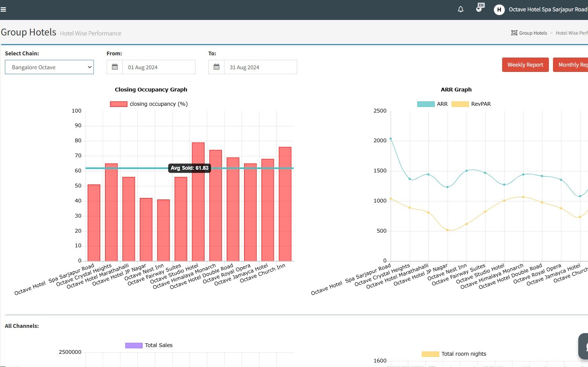Toggle the RevPAR legend series
Viewport: 588px width, 367px height.
tap(460, 104)
